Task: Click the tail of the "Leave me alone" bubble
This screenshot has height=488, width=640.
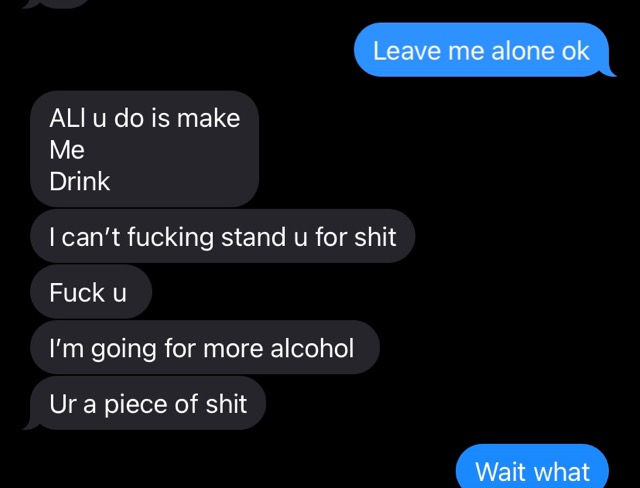Action: [609, 72]
